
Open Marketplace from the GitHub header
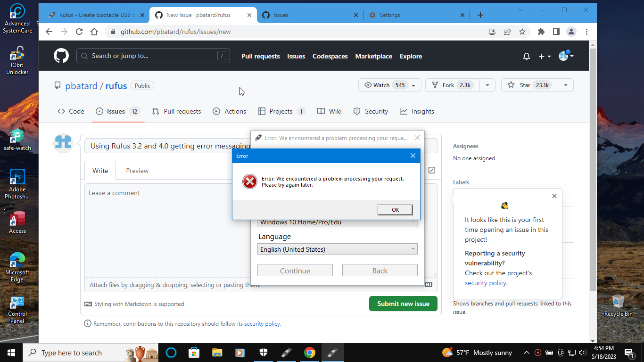(374, 56)
